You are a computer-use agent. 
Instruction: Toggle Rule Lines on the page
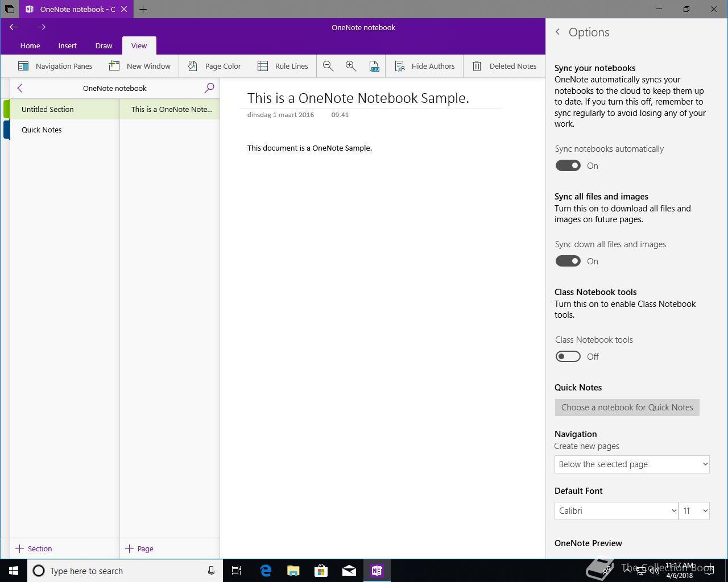point(282,66)
